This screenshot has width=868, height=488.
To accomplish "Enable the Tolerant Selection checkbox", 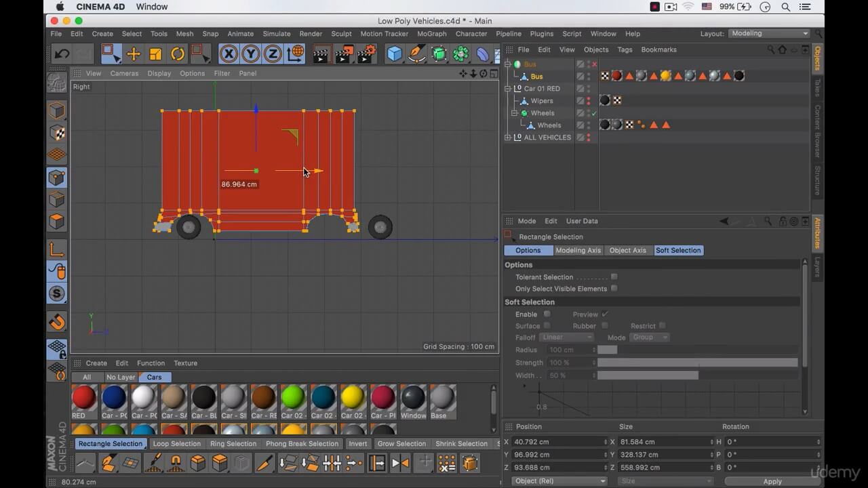I will pyautogui.click(x=614, y=277).
